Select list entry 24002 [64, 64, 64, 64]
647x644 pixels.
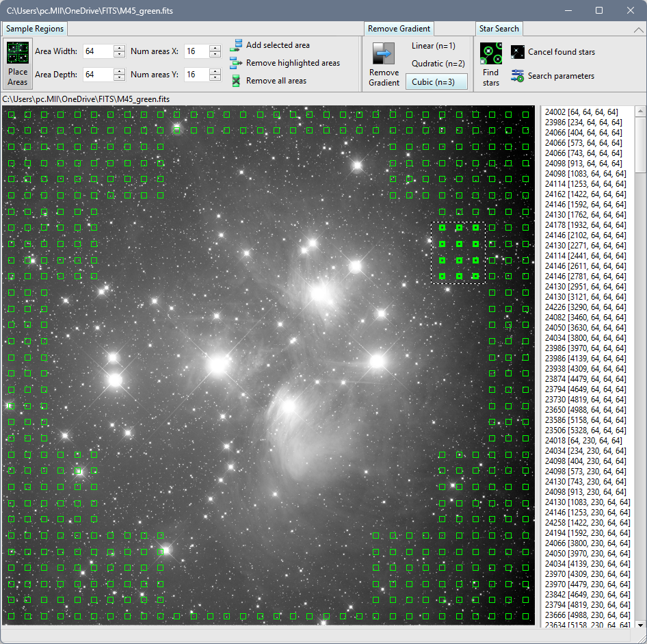581,112
